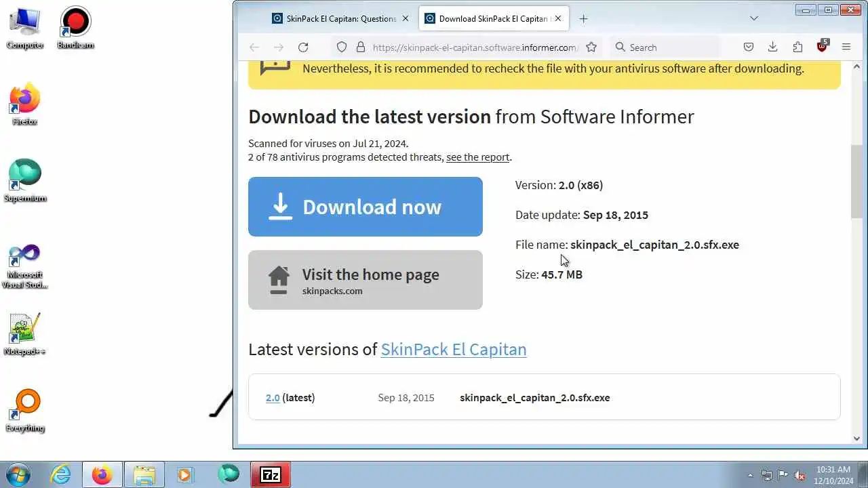Bookmark this page with the star

(591, 47)
